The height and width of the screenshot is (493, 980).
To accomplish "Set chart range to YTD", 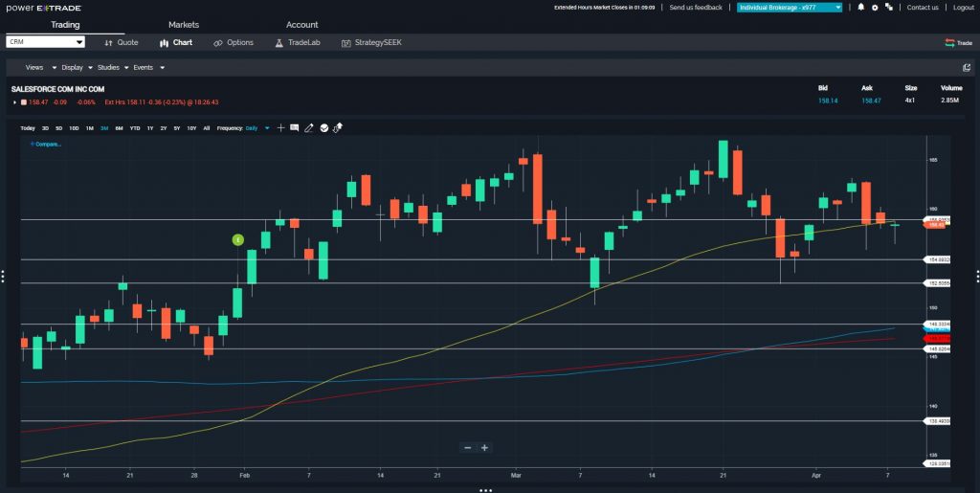I will [x=134, y=128].
